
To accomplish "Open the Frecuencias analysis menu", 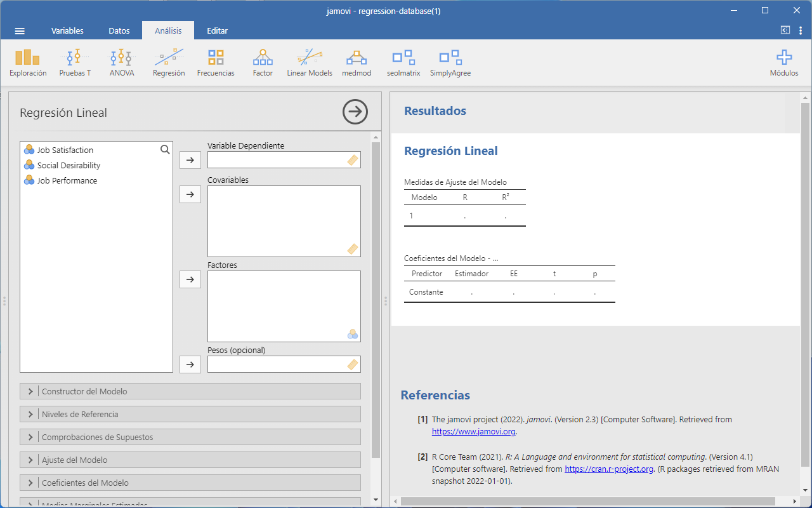I will click(216, 63).
